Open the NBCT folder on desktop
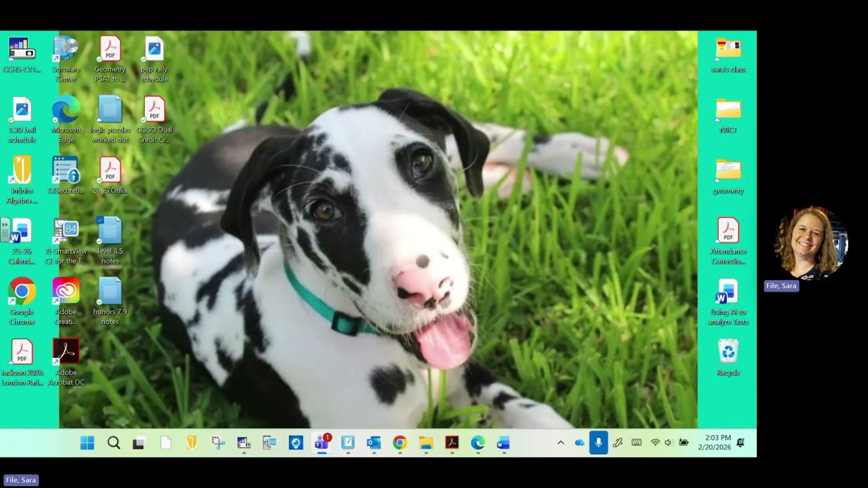The width and height of the screenshot is (868, 488). 728,116
